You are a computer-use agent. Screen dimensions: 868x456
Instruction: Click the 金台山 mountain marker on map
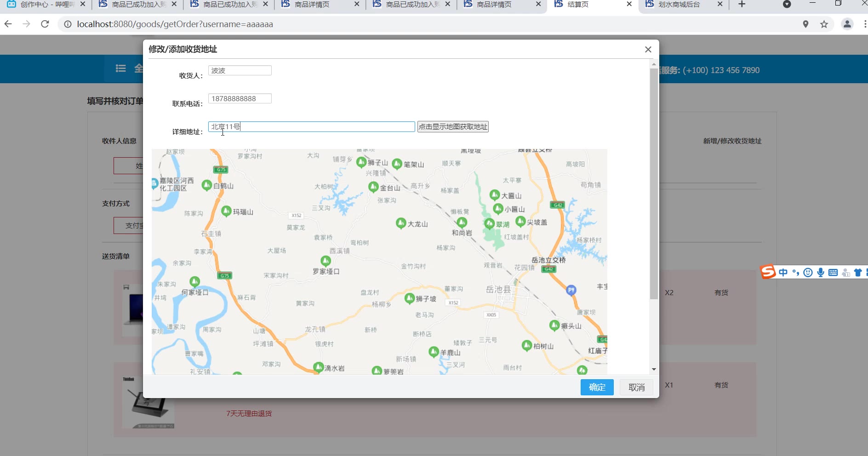(x=373, y=187)
